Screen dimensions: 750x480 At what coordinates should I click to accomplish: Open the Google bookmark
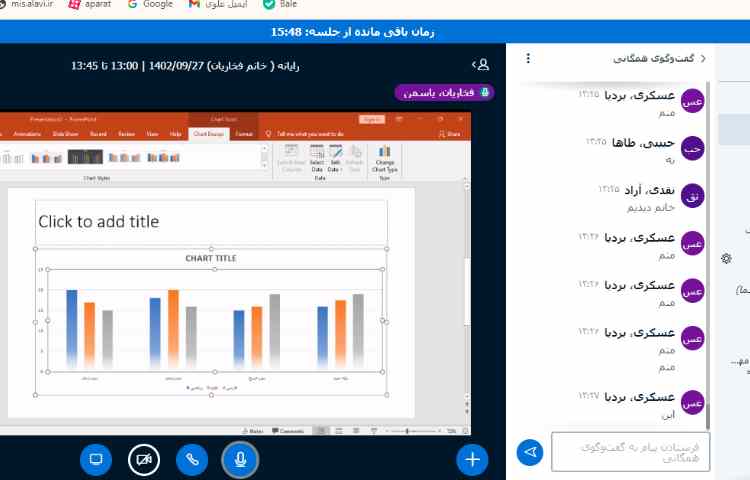pos(151,5)
